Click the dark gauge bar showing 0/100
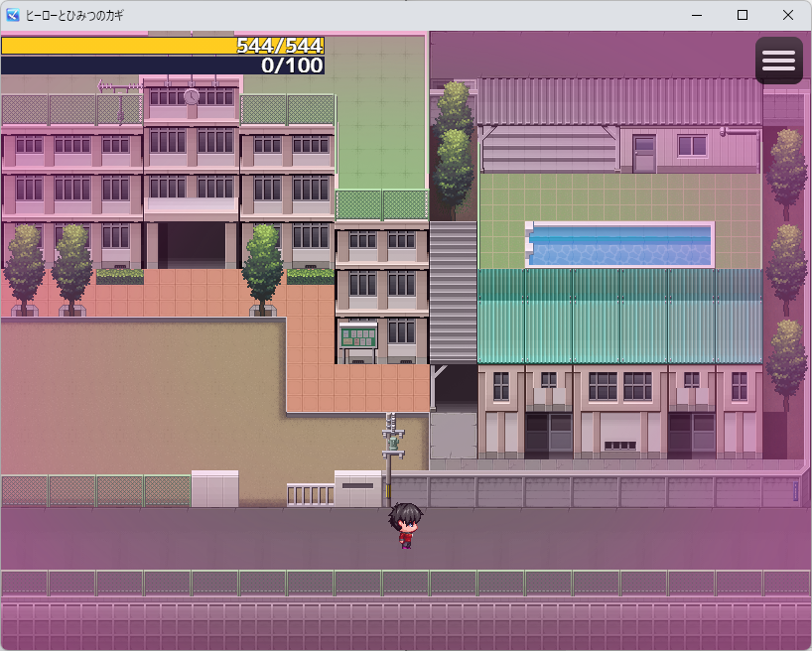 (163, 65)
